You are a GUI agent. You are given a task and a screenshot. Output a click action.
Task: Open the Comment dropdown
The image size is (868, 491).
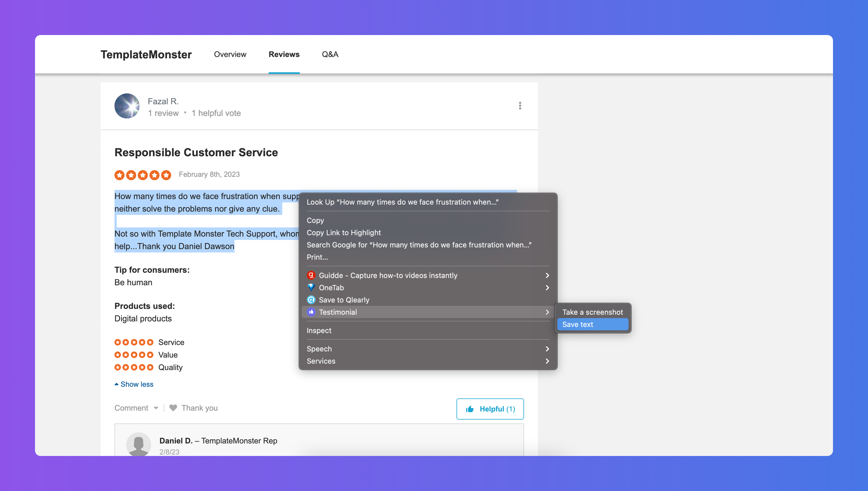pyautogui.click(x=136, y=408)
